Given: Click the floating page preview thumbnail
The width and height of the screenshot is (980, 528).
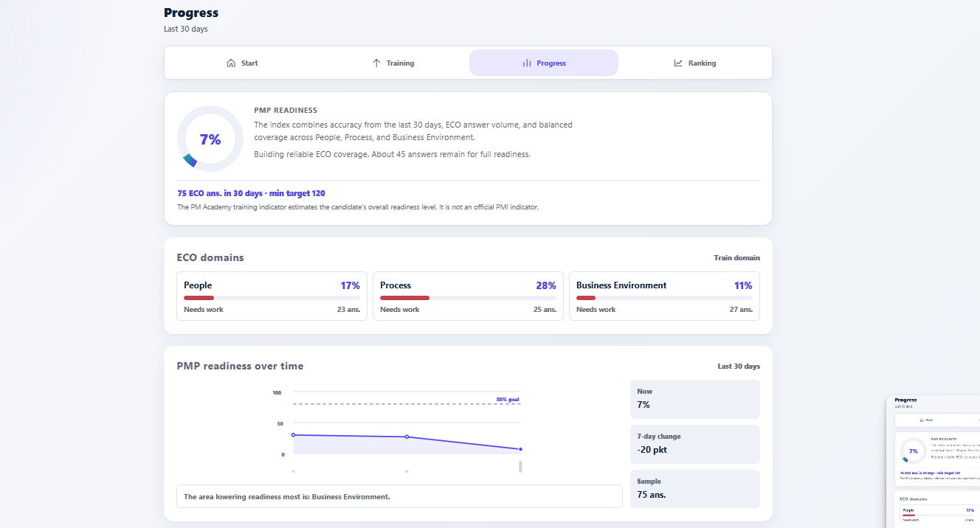Looking at the screenshot, I should click(x=934, y=462).
